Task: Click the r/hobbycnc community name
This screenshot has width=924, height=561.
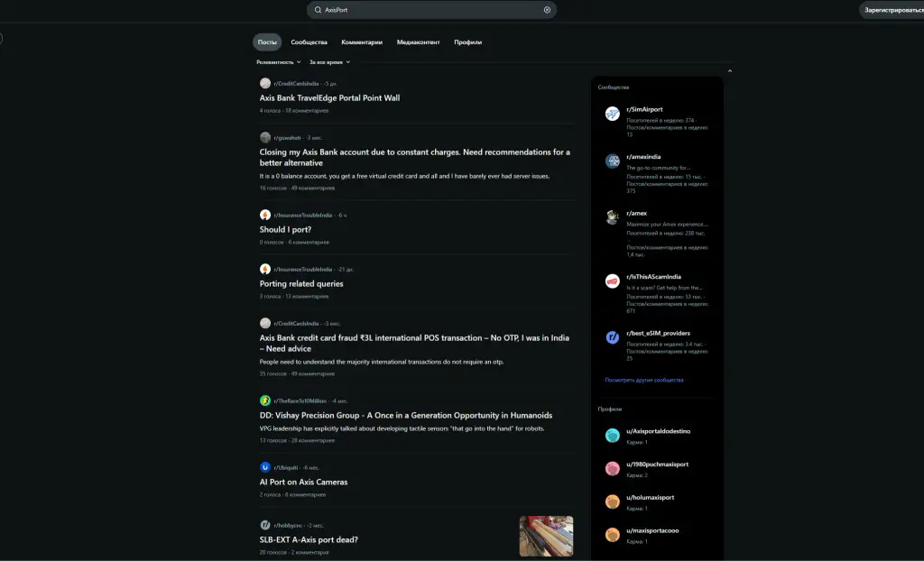Action: coord(288,526)
